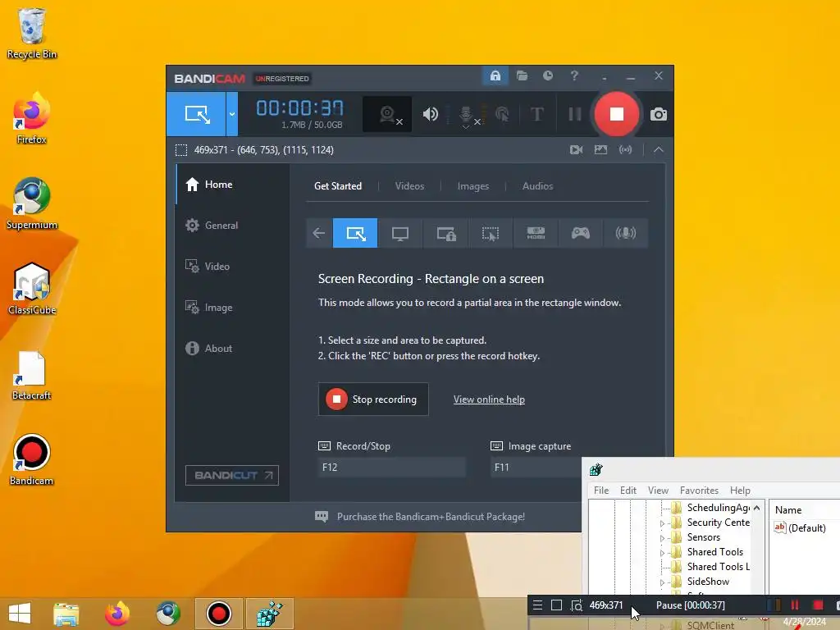Switch to the Get Started tab
Viewport: 840px width, 630px height.
pyautogui.click(x=337, y=186)
